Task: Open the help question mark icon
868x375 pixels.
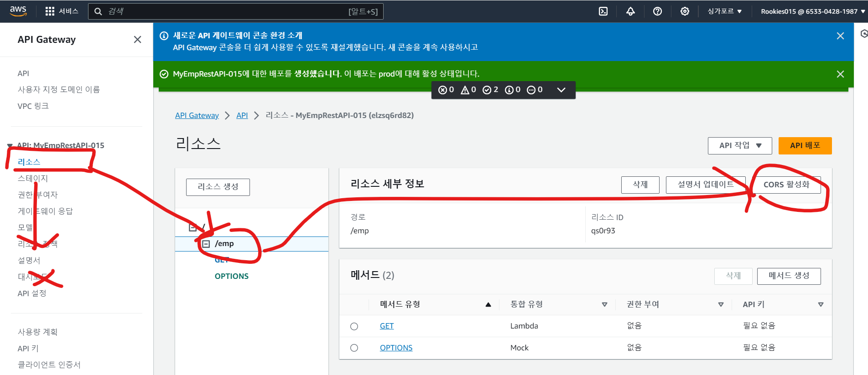Action: 657,11
